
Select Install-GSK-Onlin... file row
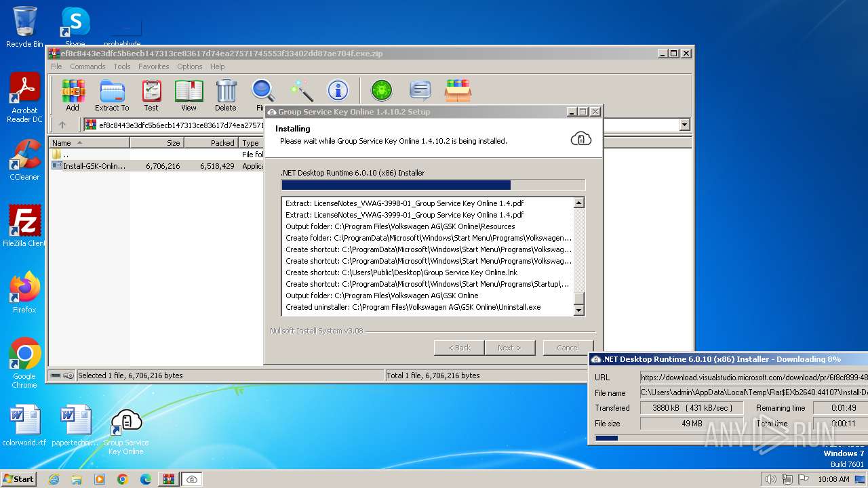[x=156, y=166]
